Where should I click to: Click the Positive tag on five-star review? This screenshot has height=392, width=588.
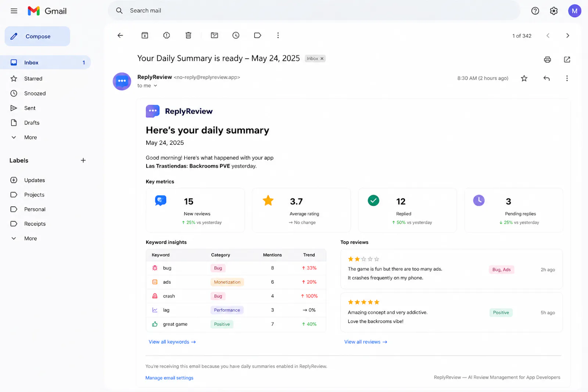[x=501, y=313]
